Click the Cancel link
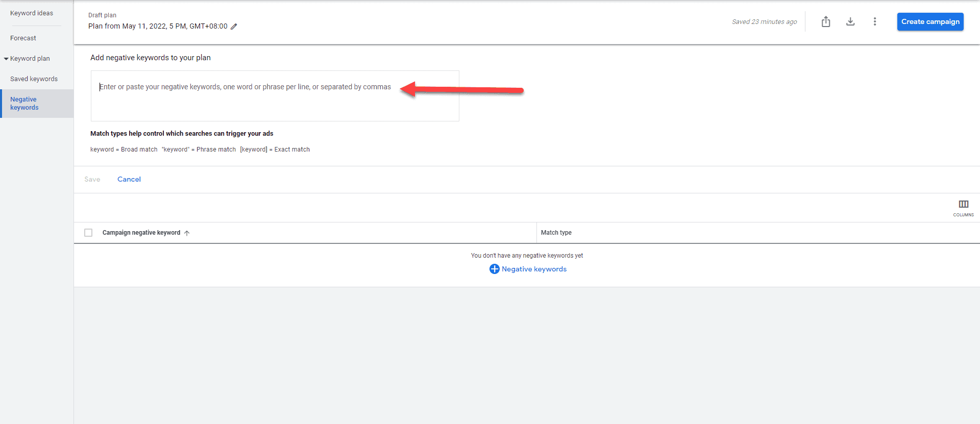Image resolution: width=980 pixels, height=424 pixels. click(129, 179)
